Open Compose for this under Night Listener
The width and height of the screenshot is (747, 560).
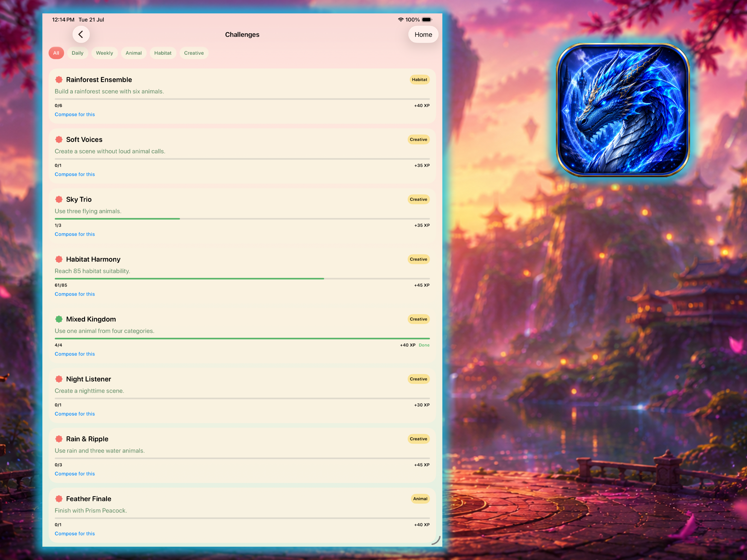(x=75, y=414)
